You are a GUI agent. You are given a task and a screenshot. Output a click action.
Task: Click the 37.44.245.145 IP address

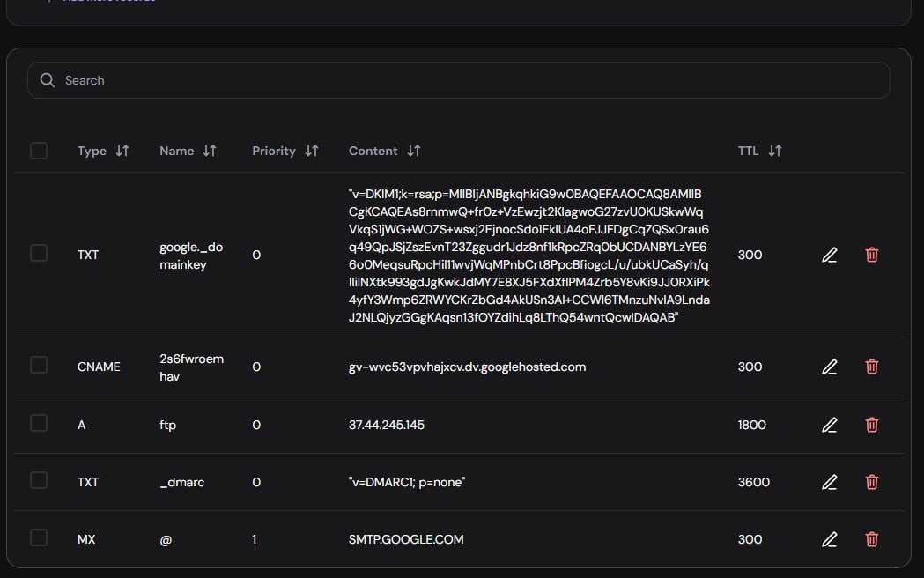click(x=387, y=425)
